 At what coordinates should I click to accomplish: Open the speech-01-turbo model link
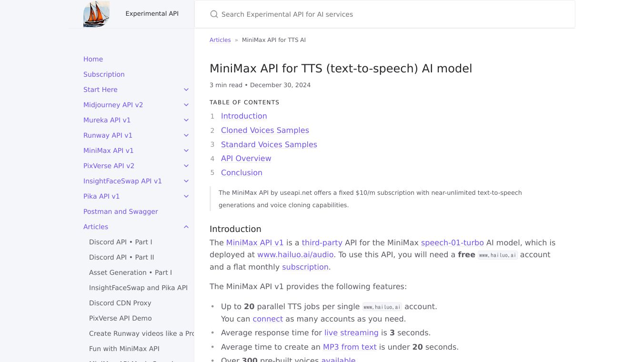click(x=452, y=242)
